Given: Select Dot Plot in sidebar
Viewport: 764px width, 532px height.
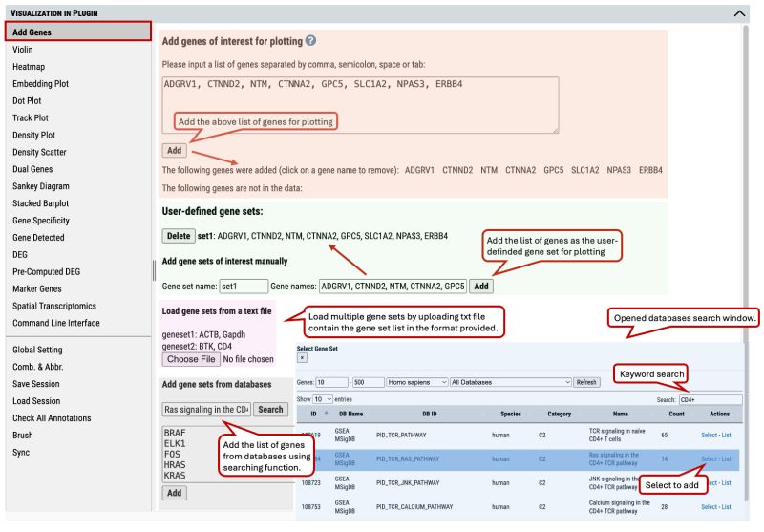Looking at the screenshot, I should (x=27, y=101).
